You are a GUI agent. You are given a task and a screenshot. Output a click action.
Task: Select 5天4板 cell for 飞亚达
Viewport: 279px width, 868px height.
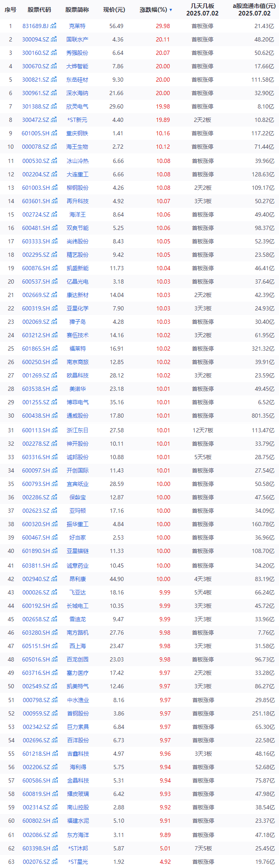pos(203,592)
